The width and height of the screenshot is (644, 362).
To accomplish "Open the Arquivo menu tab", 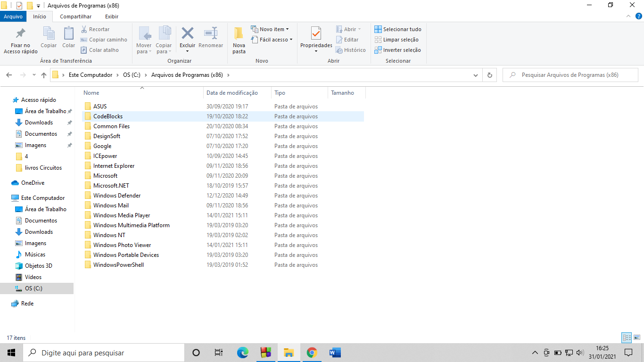I will click(13, 16).
